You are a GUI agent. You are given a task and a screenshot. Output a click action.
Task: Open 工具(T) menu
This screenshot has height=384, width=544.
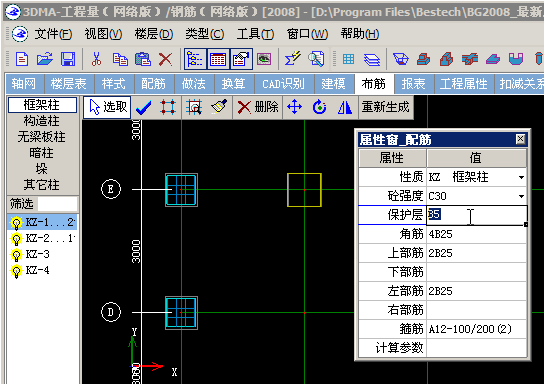pos(255,34)
